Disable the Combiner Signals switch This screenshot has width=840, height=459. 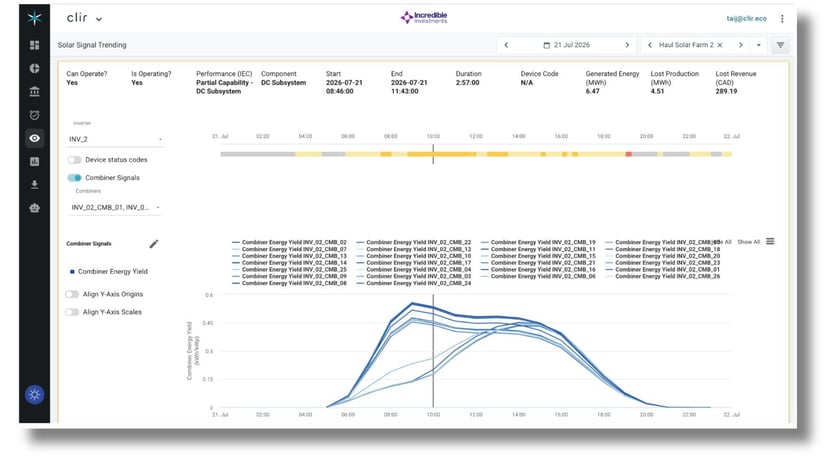74,177
